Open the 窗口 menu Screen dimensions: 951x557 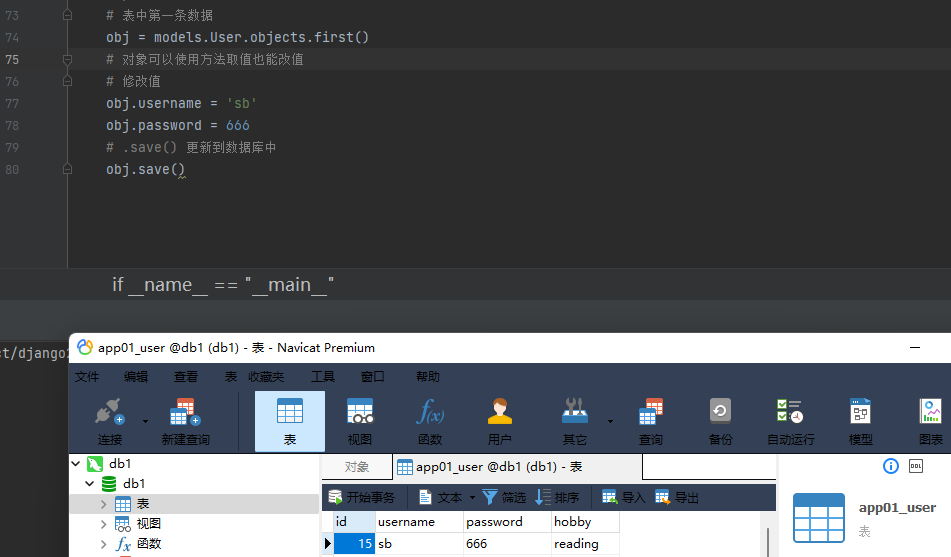(x=372, y=377)
